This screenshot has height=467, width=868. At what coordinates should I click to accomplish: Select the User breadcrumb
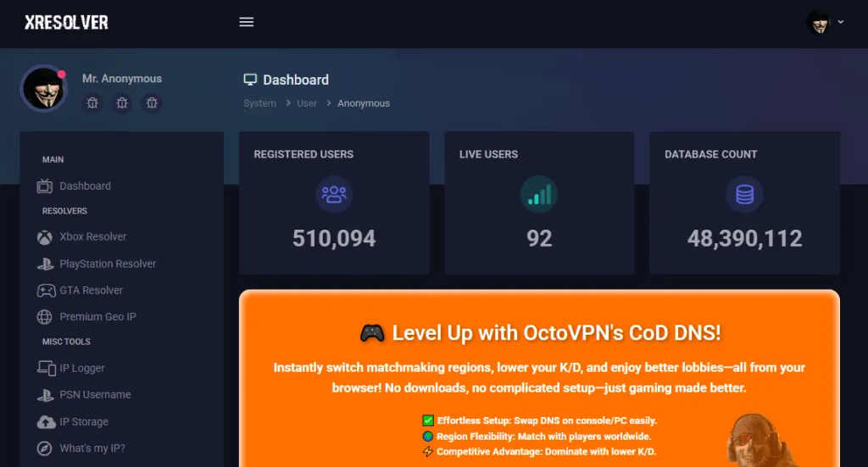pos(307,103)
